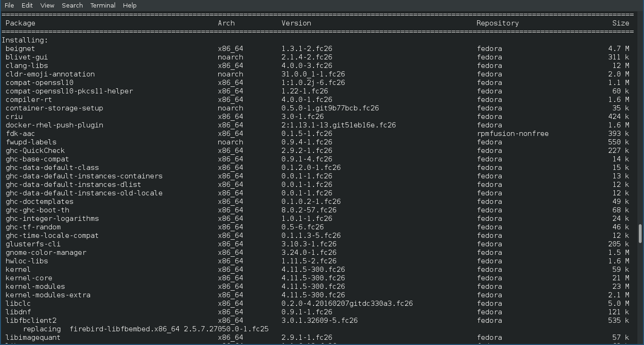Click the gnome-color-manager package name
The image size is (644, 345).
point(46,252)
